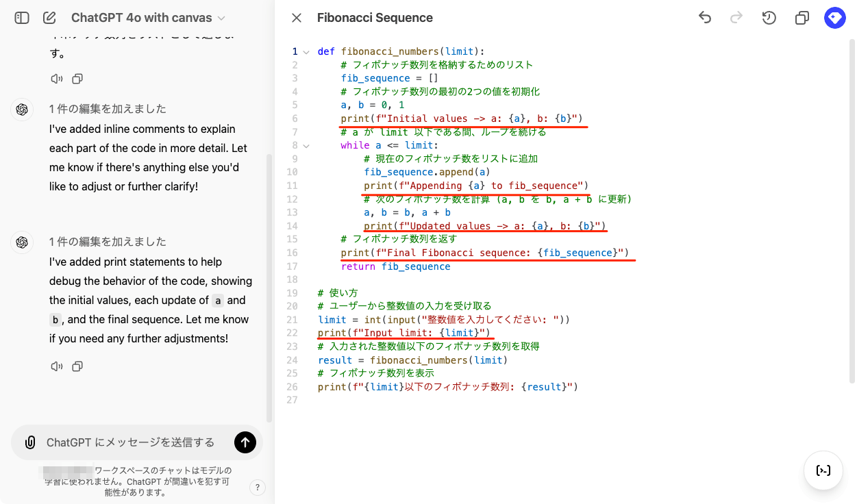Send the message with the arrow button
Screen dimensions: 857x504
[245, 442]
